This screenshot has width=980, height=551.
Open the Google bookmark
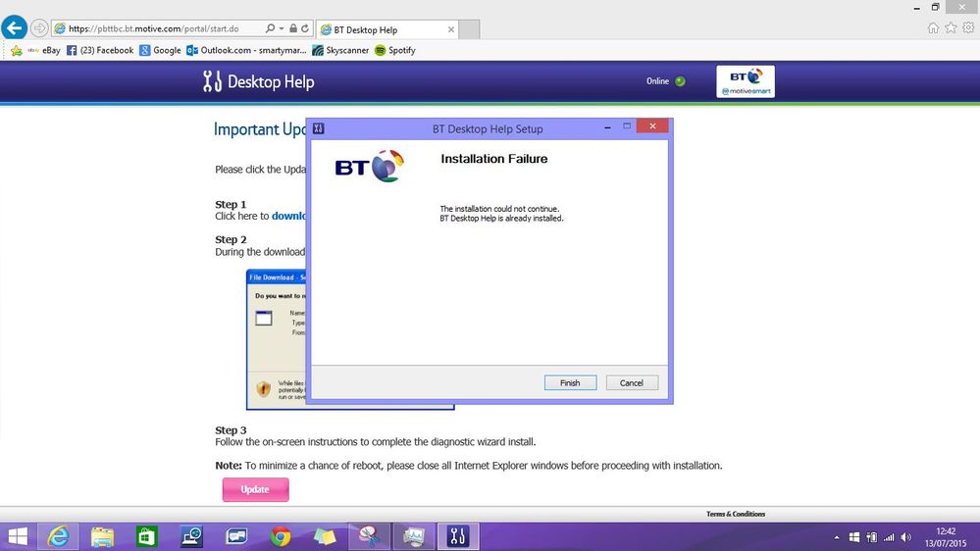pyautogui.click(x=160, y=51)
